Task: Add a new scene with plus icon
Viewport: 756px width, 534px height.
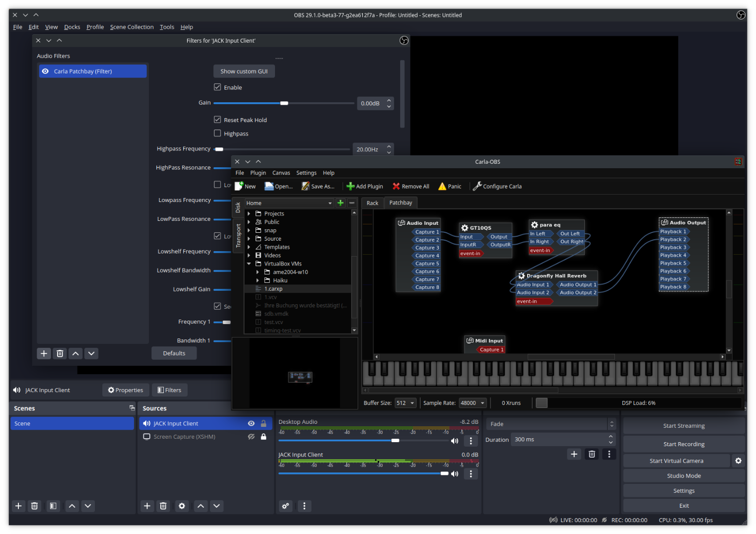Action: pos(18,506)
